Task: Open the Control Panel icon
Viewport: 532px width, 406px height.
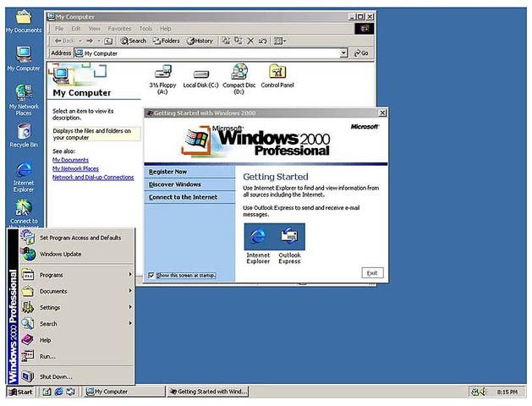Action: [x=277, y=76]
